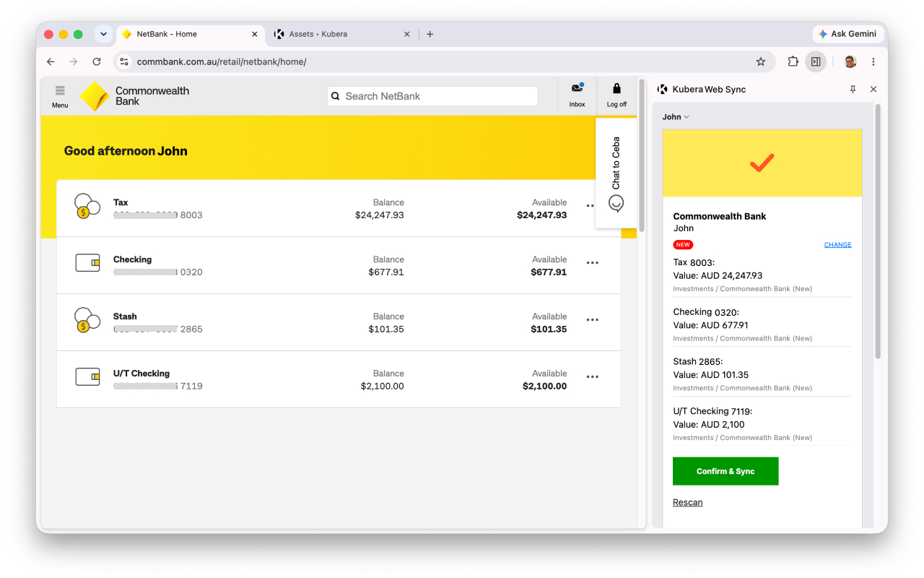
Task: Open the Chrome profile avatar
Action: (x=850, y=62)
